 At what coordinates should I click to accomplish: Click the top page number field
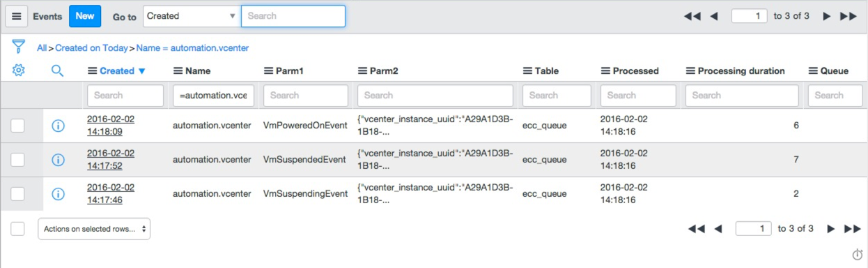click(x=750, y=15)
